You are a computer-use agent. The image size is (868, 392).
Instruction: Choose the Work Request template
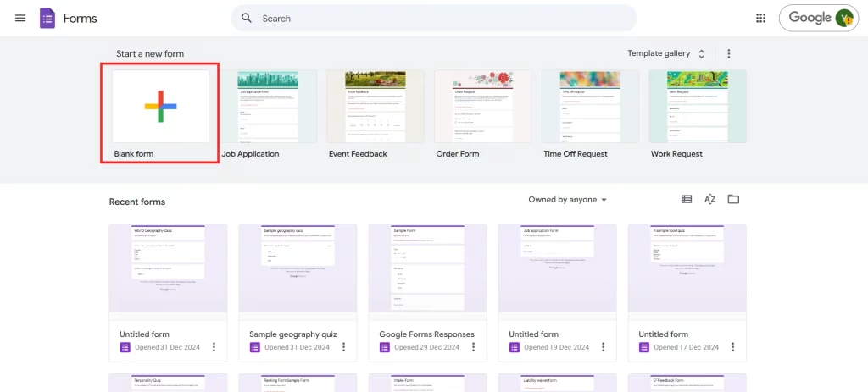[x=698, y=106]
